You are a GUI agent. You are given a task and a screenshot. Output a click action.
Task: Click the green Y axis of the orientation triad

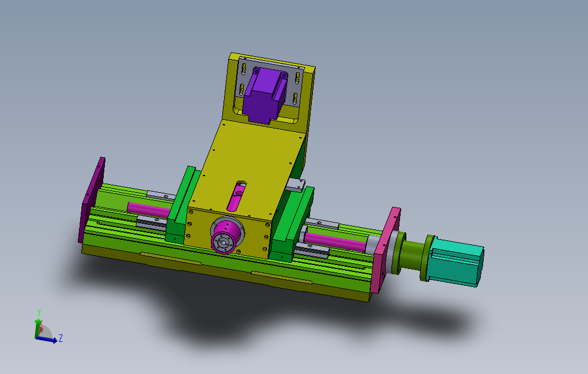(x=37, y=328)
